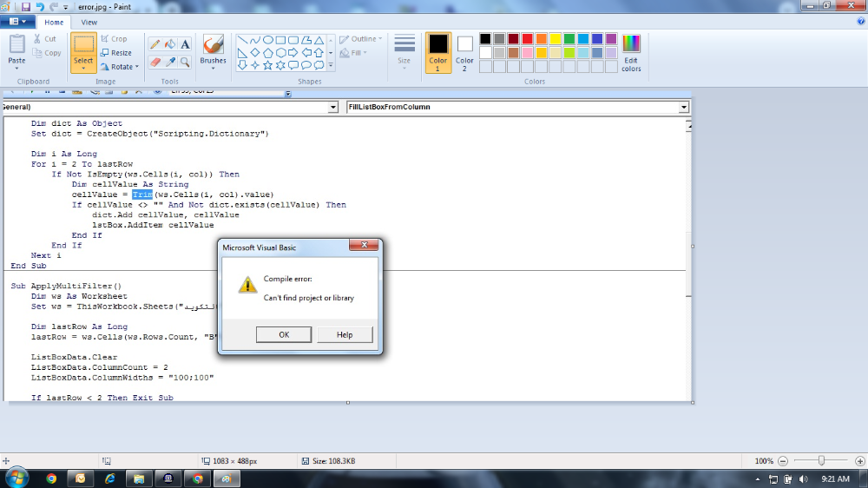Open the Rotate dropdown
This screenshot has height=488, width=868.
coord(117,67)
